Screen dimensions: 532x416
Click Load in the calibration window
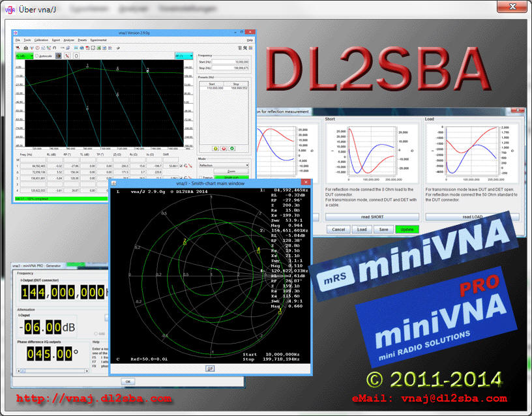(362, 230)
